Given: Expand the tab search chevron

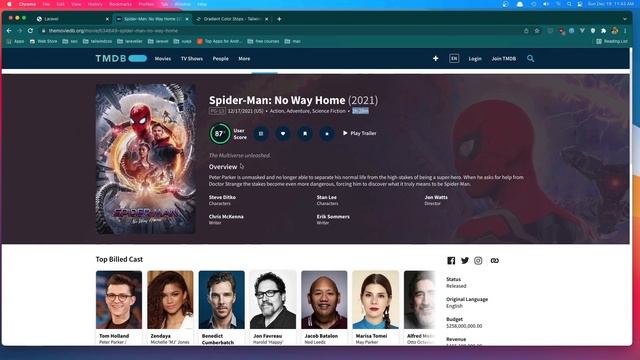Looking at the screenshot, I should coord(625,19).
